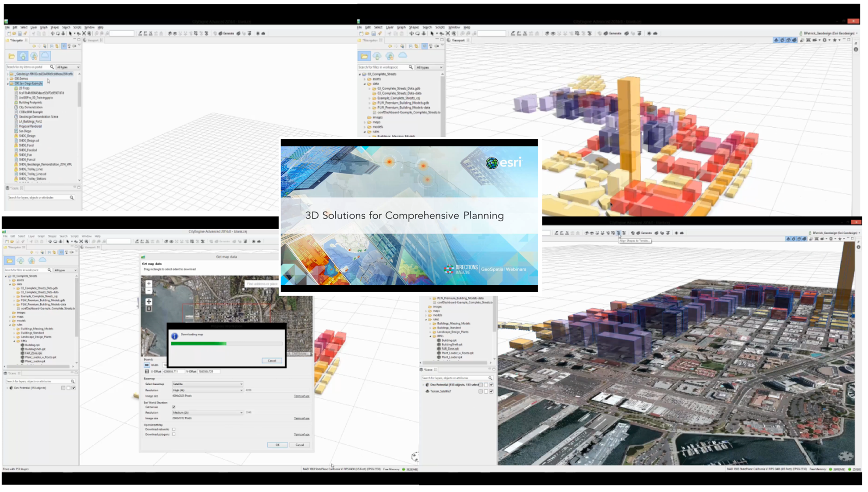Viewport: 868px width, 492px height.
Task: Expand 000 Demos folder in top-left tree
Action: [8, 79]
